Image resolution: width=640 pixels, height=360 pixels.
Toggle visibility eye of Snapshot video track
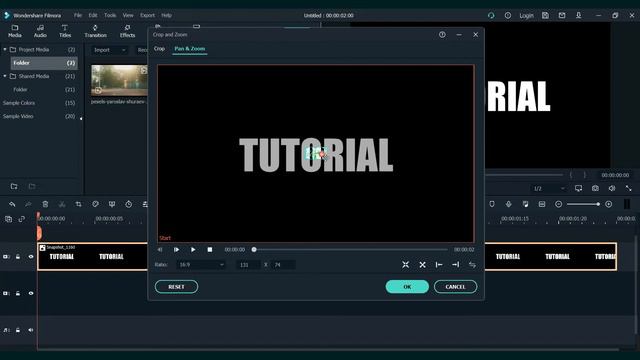pyautogui.click(x=31, y=257)
